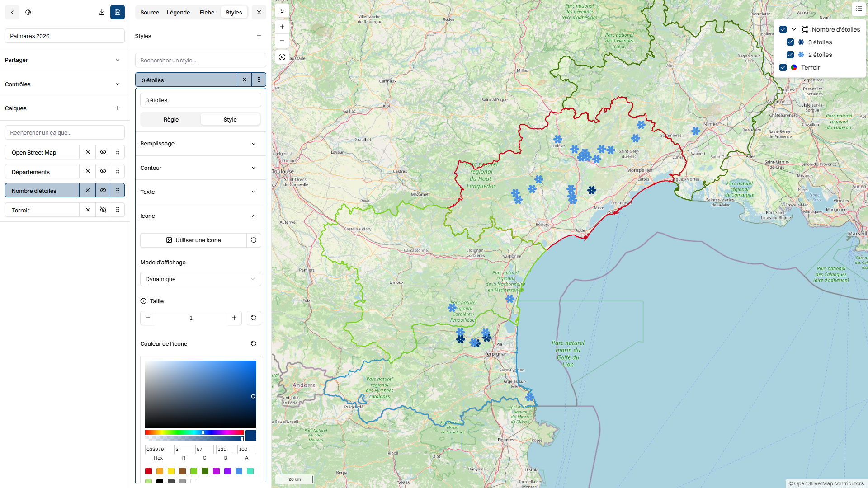Open the Mode d'affichage Dynamique dropdown
This screenshot has width=868, height=488.
coord(200,279)
